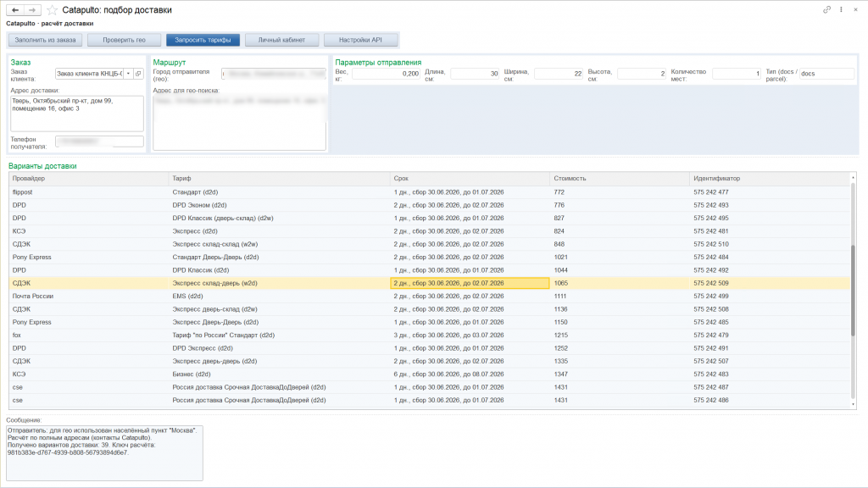Request tariffs with Запросить тарифы
Viewport: 868px width, 488px height.
click(x=203, y=40)
